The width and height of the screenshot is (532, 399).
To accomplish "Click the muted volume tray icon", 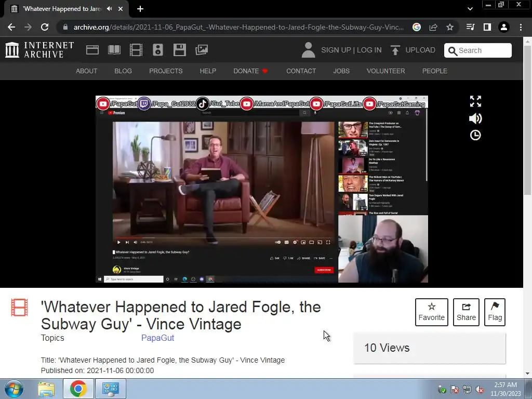I will 480,390.
